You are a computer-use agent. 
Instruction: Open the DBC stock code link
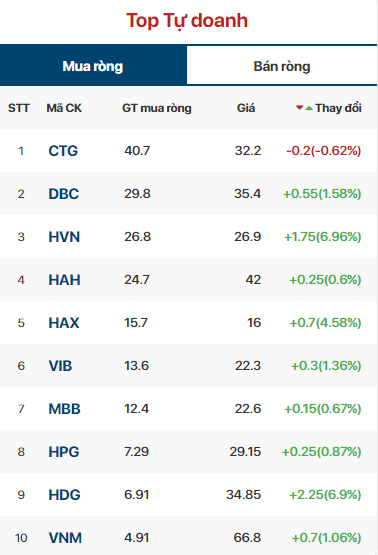pyautogui.click(x=64, y=194)
